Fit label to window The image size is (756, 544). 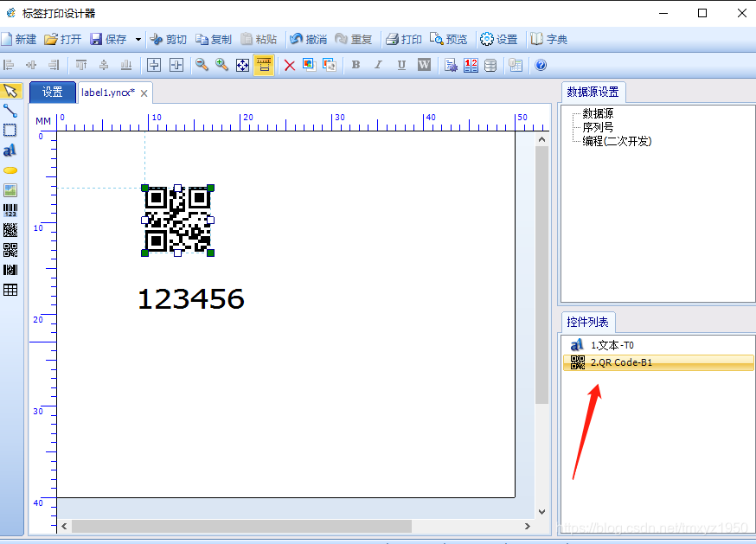tap(242, 65)
